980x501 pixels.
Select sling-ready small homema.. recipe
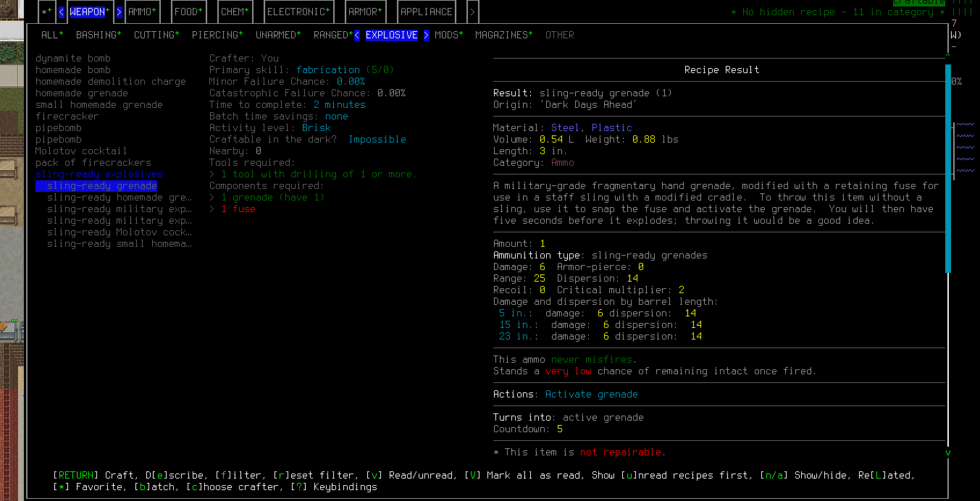pyautogui.click(x=120, y=243)
